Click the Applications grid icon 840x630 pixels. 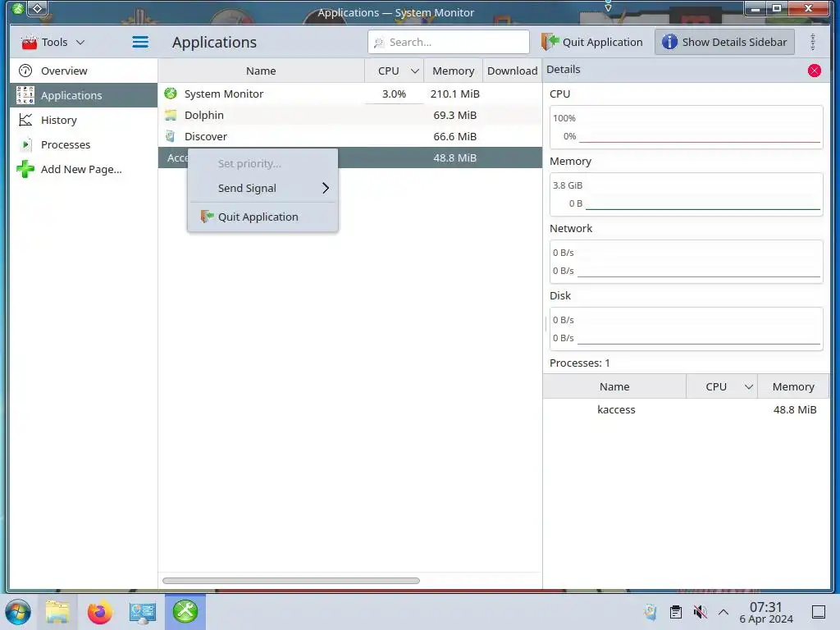pyautogui.click(x=25, y=95)
